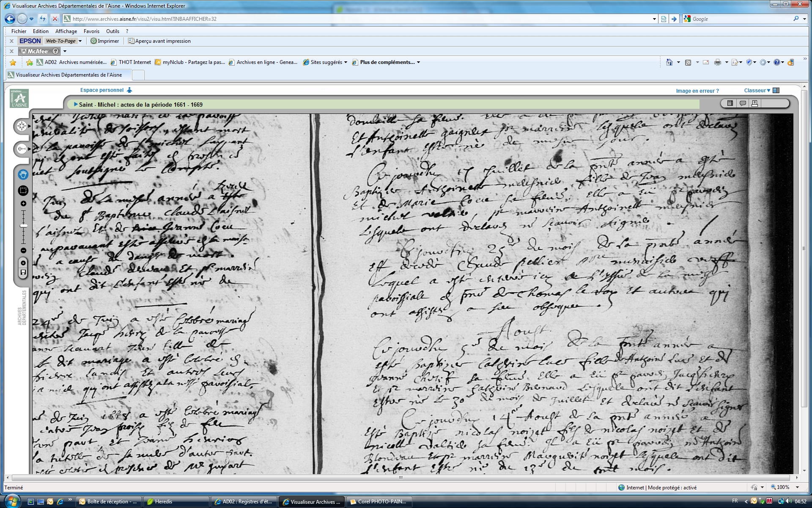Click the zoom in plus button
Screen dimensions: 812x508
[23, 204]
